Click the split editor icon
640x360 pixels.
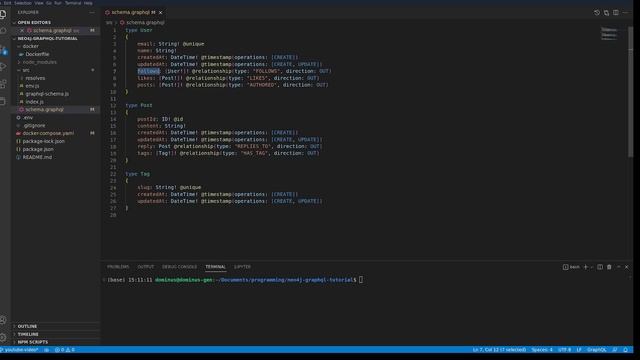(616, 13)
